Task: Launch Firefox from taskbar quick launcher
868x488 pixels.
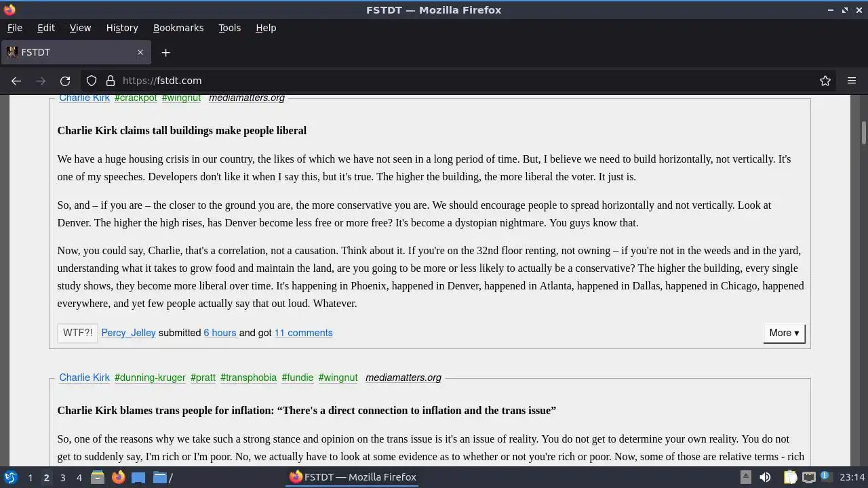Action: pos(118,477)
